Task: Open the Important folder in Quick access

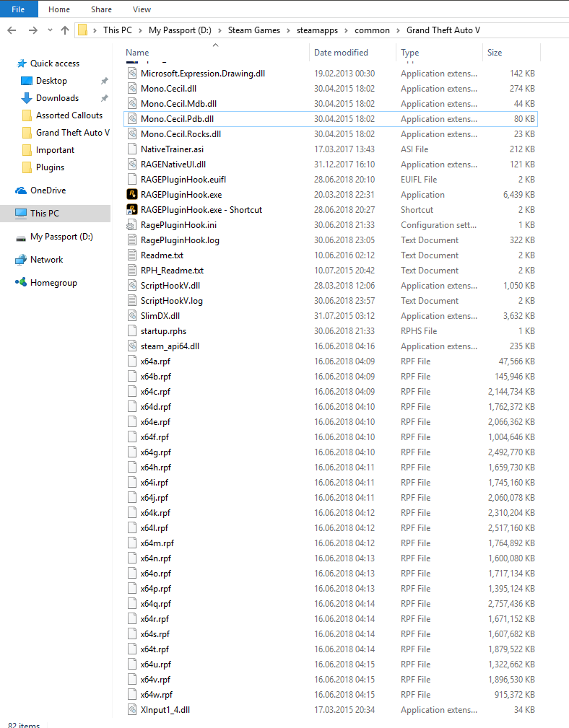Action: 56,150
